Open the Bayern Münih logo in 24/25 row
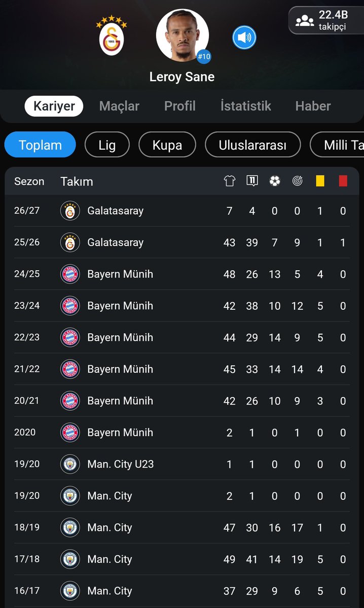The width and height of the screenshot is (364, 608). (70, 274)
